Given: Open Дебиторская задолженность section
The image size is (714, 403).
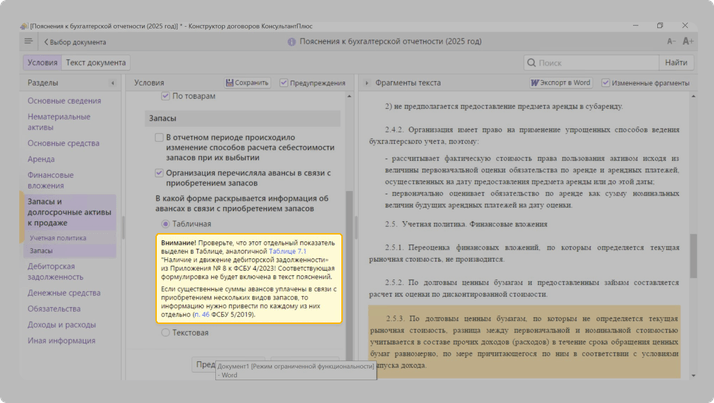Looking at the screenshot, I should pos(55,271).
